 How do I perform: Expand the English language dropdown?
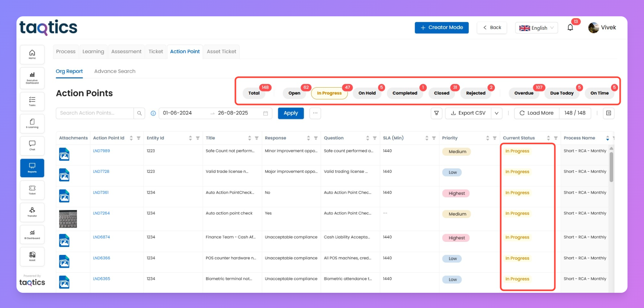[536, 28]
